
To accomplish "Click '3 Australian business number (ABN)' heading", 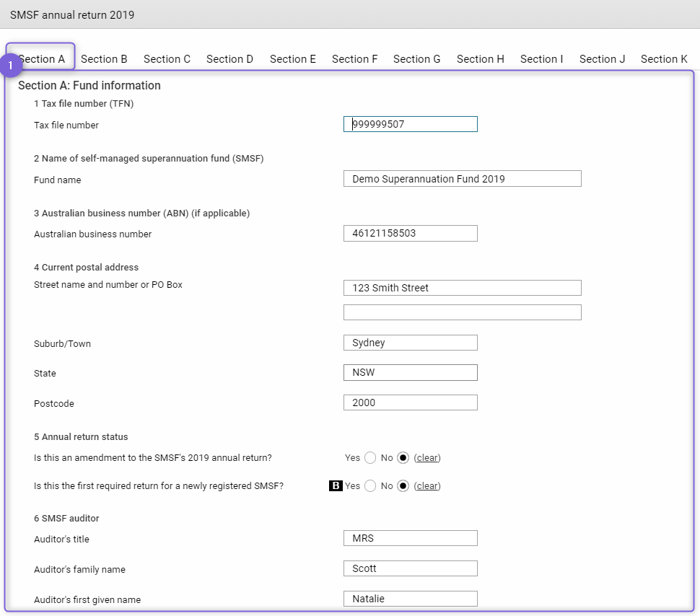I will 141,214.
